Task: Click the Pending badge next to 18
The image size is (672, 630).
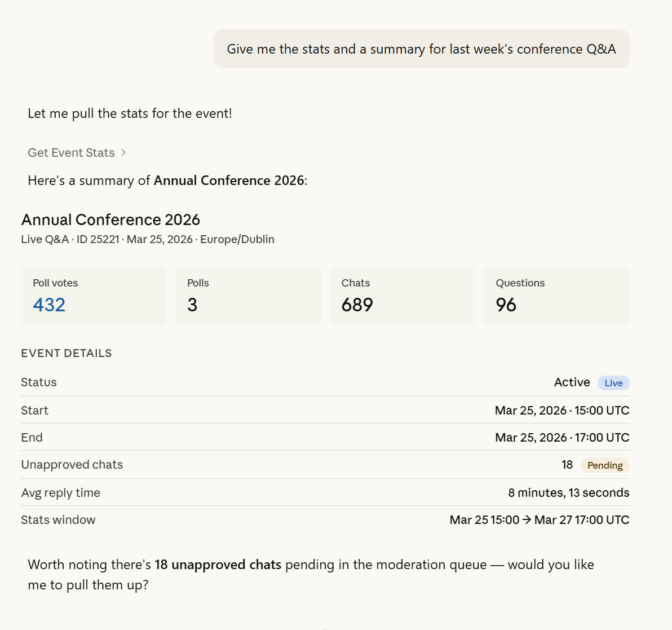Action: tap(604, 465)
